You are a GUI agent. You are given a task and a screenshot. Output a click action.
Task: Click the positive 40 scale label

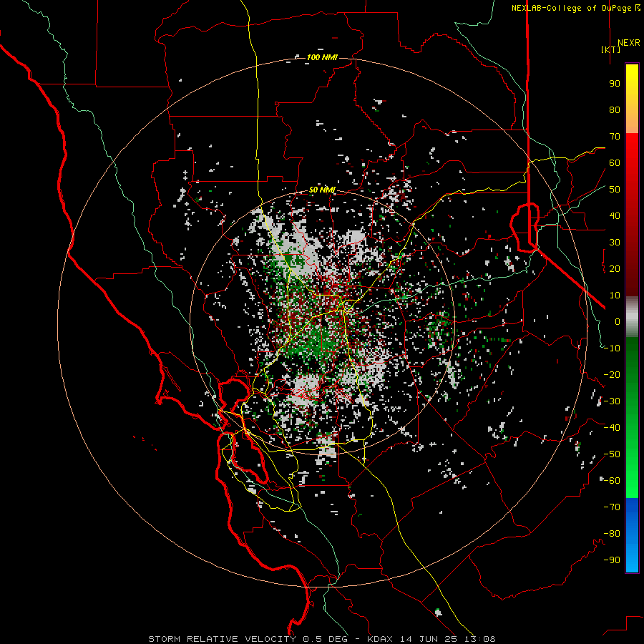[615, 216]
